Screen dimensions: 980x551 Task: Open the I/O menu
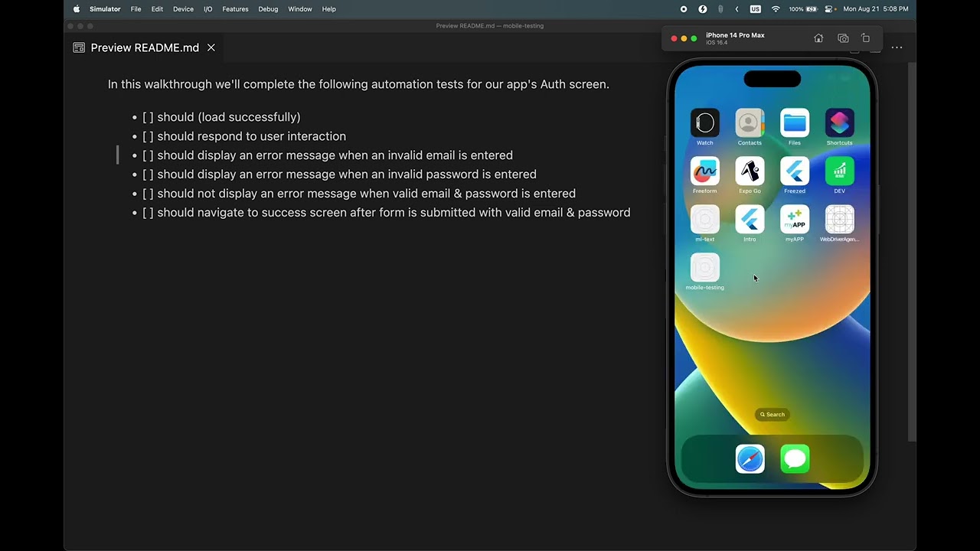coord(208,9)
